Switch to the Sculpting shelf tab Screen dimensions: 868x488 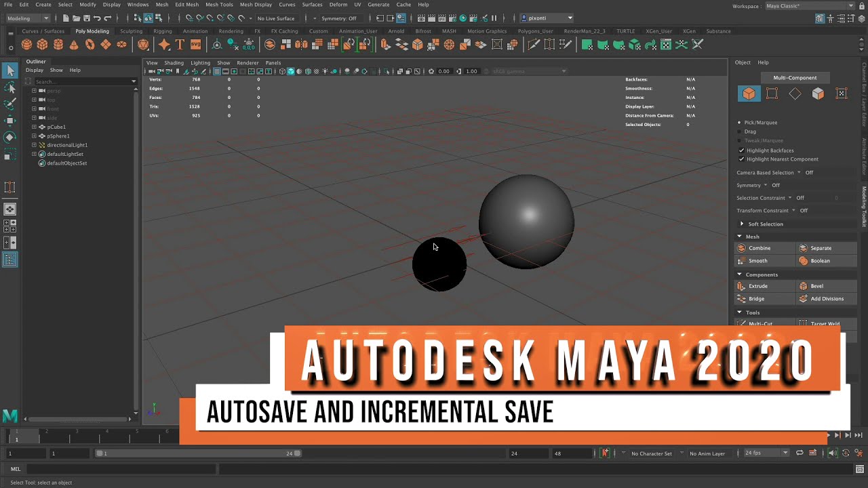click(132, 31)
